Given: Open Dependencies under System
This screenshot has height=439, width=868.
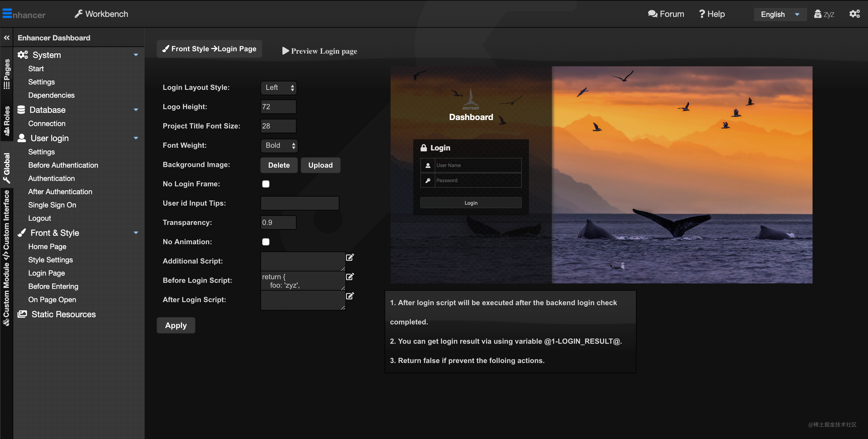Looking at the screenshot, I should (52, 95).
